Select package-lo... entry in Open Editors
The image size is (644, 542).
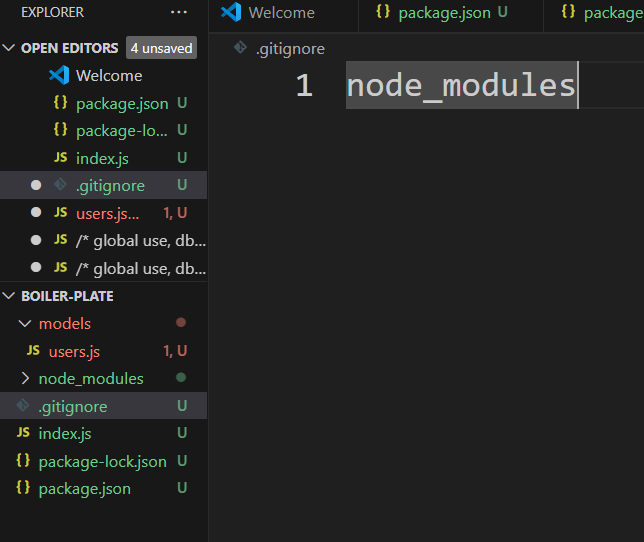pyautogui.click(x=122, y=131)
